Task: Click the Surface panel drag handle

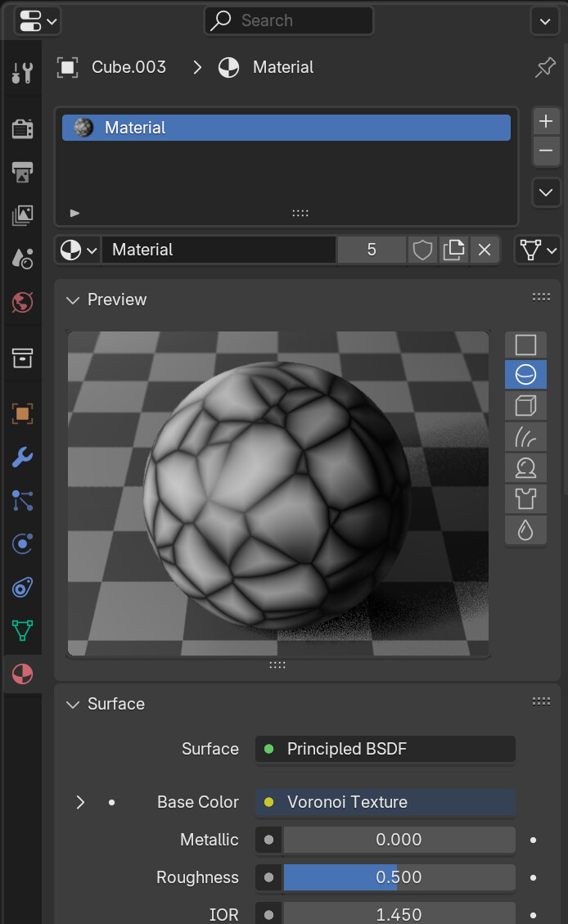Action: tap(541, 701)
